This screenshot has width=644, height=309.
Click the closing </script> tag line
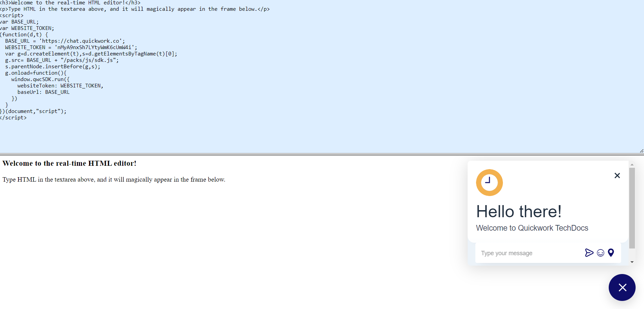[x=13, y=118]
